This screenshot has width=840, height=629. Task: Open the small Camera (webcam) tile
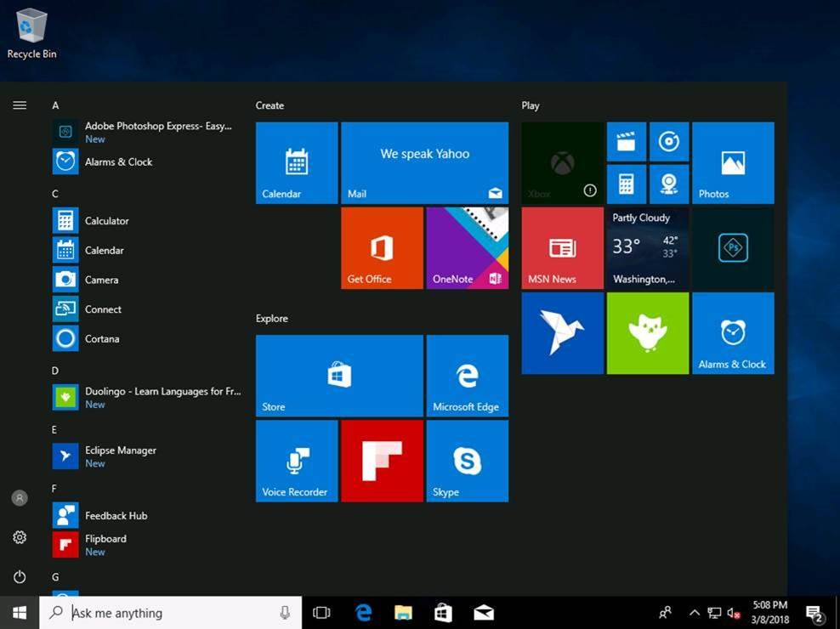pos(669,184)
